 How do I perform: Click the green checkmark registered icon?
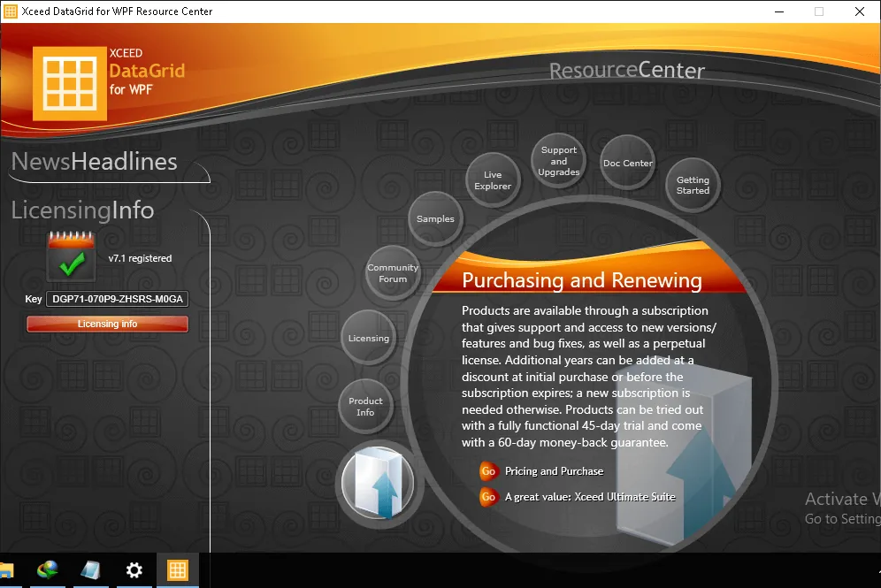pos(72,257)
